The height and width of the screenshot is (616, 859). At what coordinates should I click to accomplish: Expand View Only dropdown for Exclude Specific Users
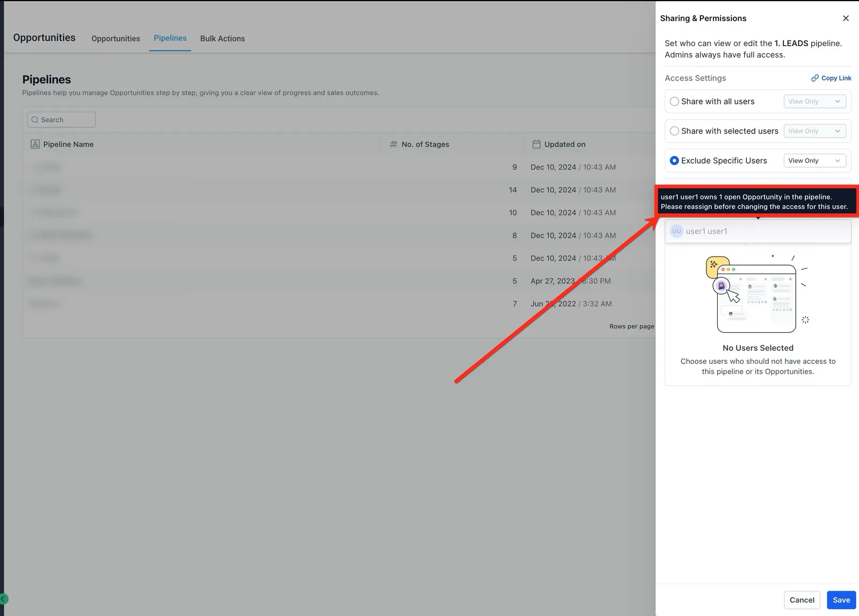click(814, 160)
